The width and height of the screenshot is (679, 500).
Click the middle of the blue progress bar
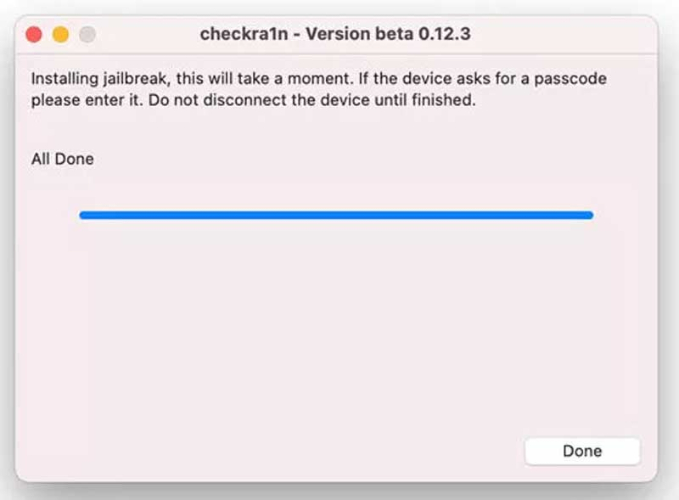336,215
